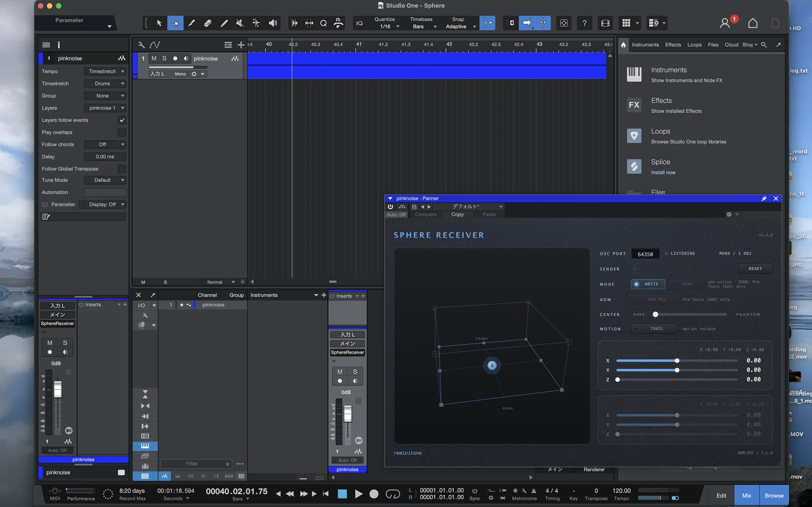Select the Range tool
Image resolution: width=812 pixels, height=507 pixels.
point(175,23)
